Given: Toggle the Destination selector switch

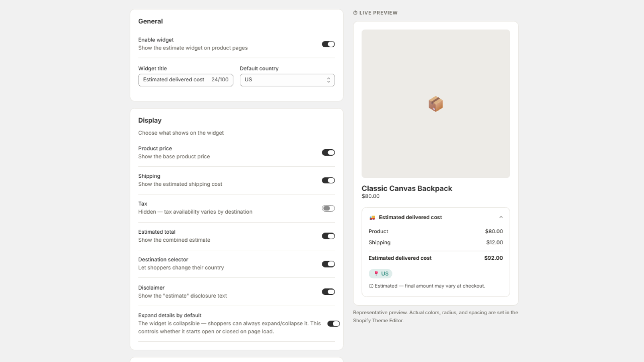Looking at the screenshot, I should click(x=328, y=264).
